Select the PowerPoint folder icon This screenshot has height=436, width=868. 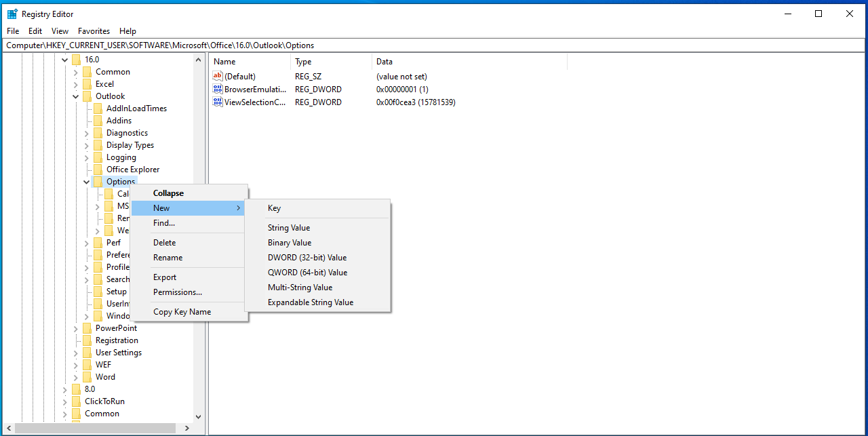87,328
